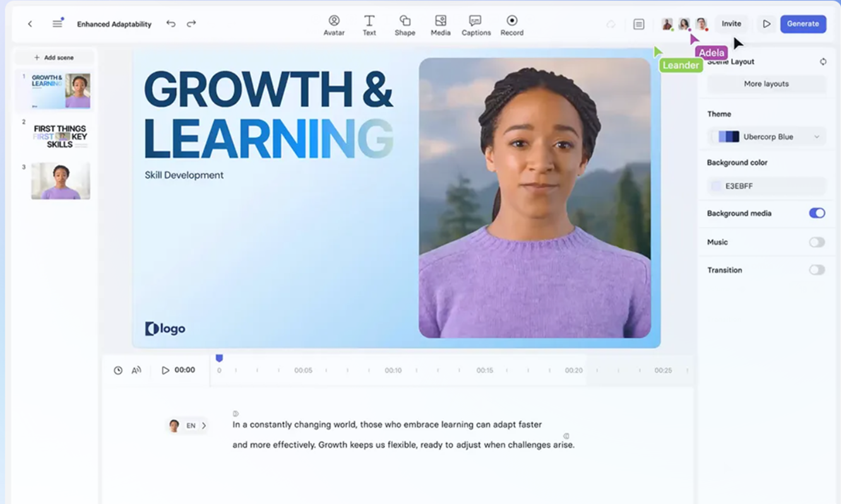Open the Media tool
Viewport: 841px width, 504px height.
click(441, 26)
